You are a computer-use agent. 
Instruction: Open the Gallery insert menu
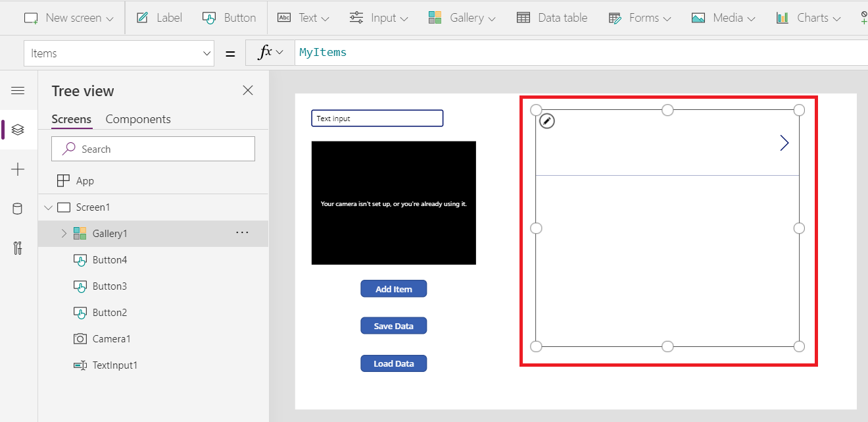[x=463, y=18]
